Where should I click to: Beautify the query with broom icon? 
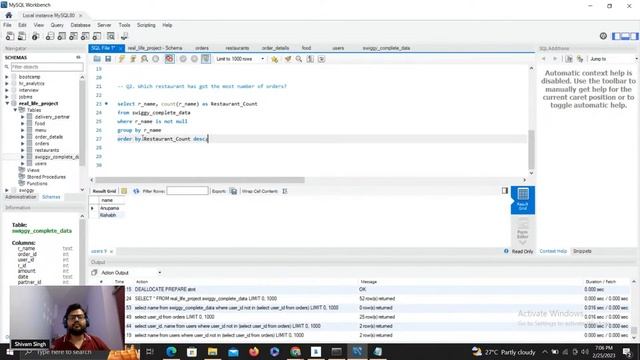coord(288,59)
